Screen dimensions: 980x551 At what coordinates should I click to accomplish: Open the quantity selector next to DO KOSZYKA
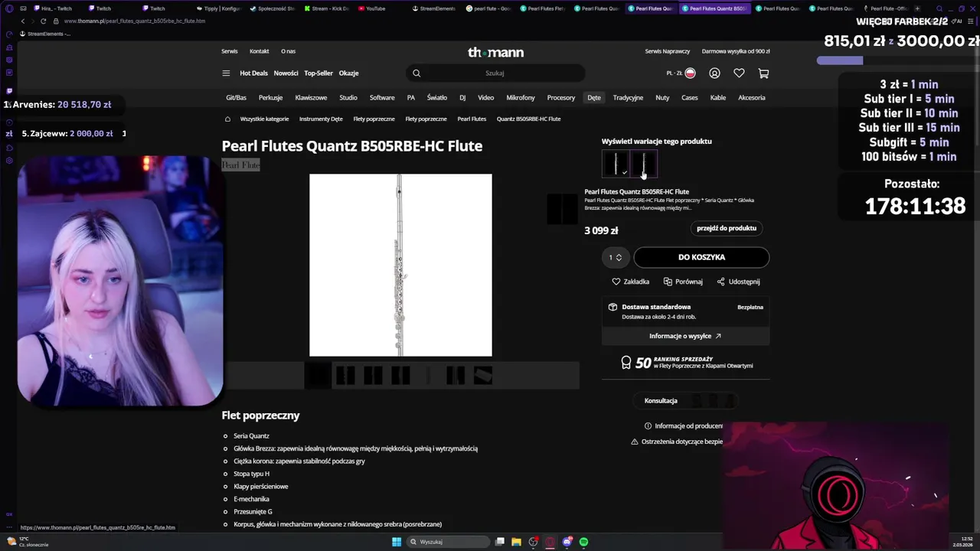616,257
